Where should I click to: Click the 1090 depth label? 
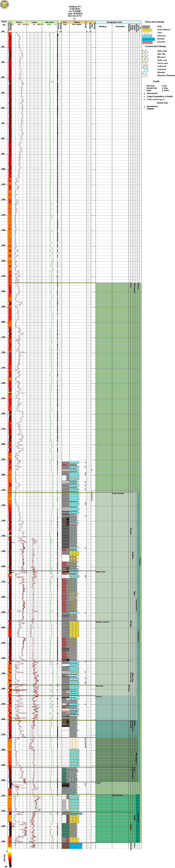click(3, 169)
